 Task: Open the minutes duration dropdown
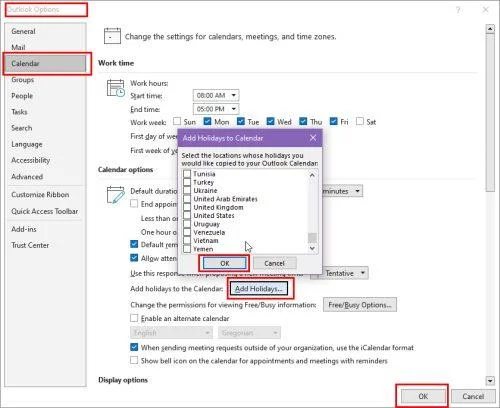point(342,191)
